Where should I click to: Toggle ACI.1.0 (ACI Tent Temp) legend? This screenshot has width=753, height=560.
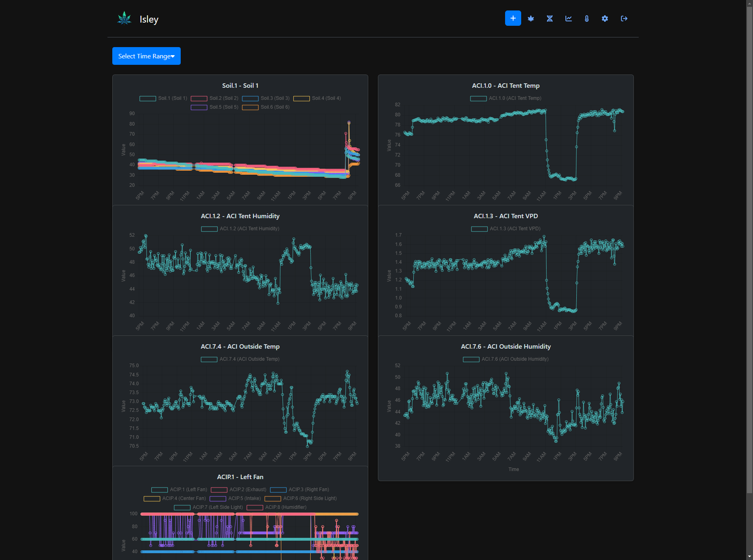click(x=505, y=98)
